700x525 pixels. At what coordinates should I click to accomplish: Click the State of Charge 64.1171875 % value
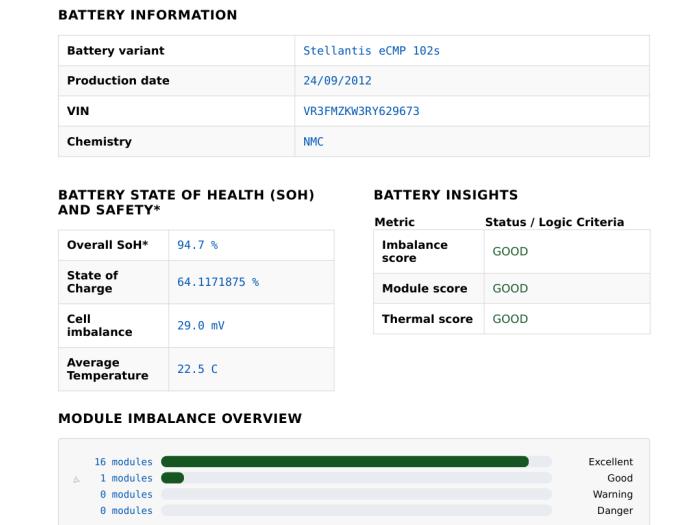(x=218, y=282)
